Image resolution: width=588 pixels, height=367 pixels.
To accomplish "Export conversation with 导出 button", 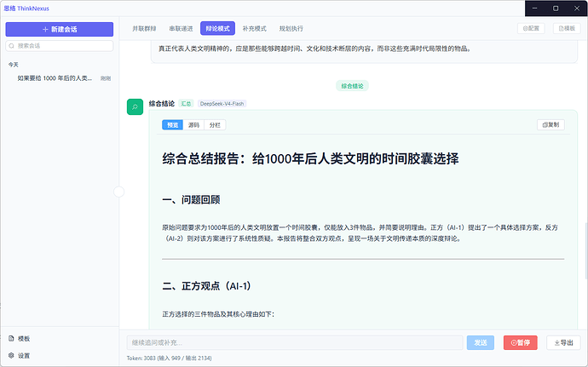I will pyautogui.click(x=563, y=342).
